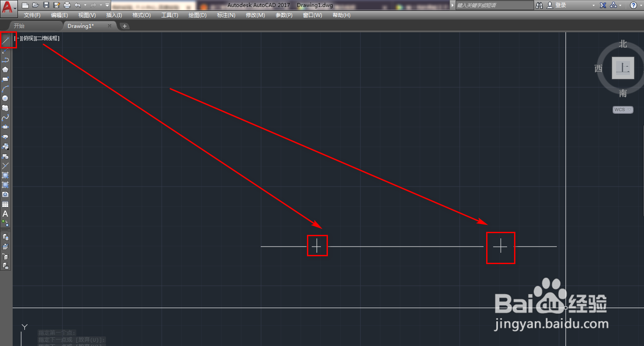Screen dimensions: 644x346
Task: Click New drawing in quick access toolbar
Action: [25, 5]
